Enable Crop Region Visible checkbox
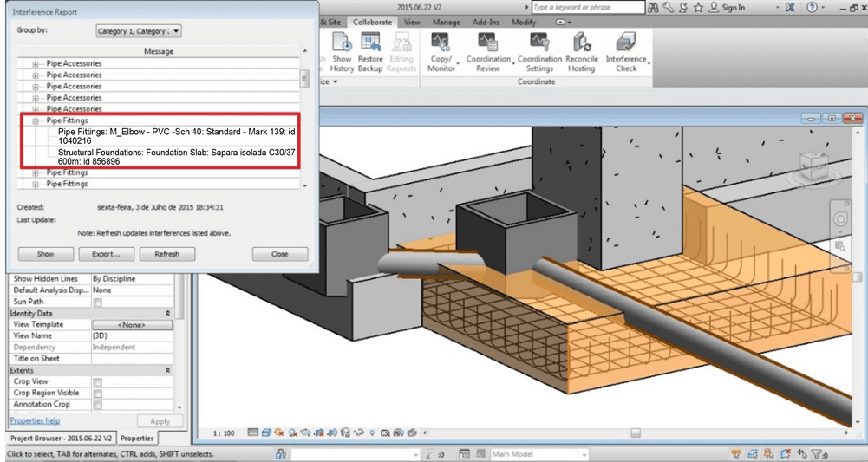The height and width of the screenshot is (462, 868). tap(97, 394)
